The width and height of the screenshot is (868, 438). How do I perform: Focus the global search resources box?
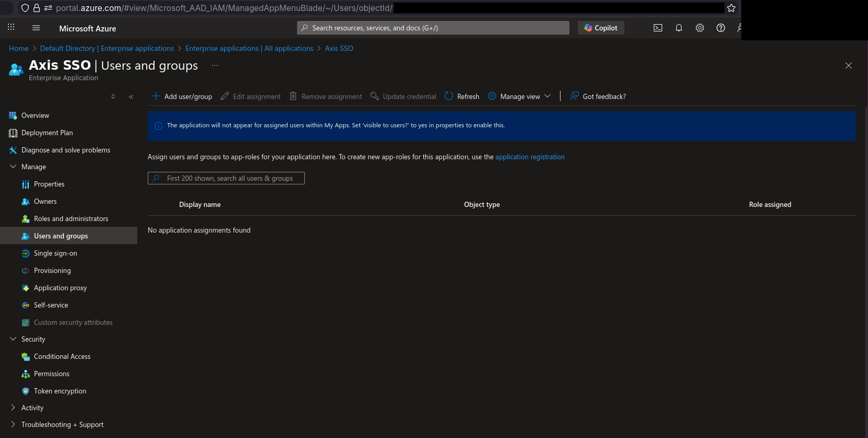pyautogui.click(x=433, y=28)
